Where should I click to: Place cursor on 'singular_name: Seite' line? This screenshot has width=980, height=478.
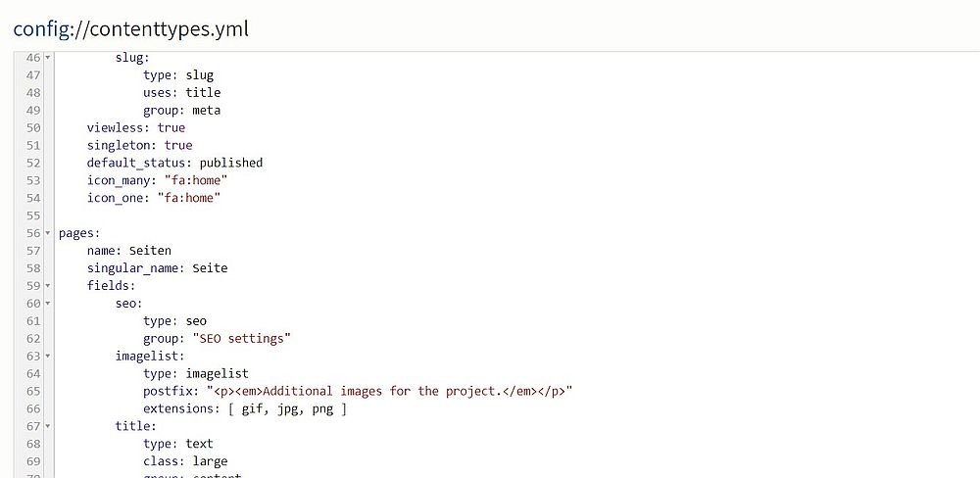[x=158, y=268]
